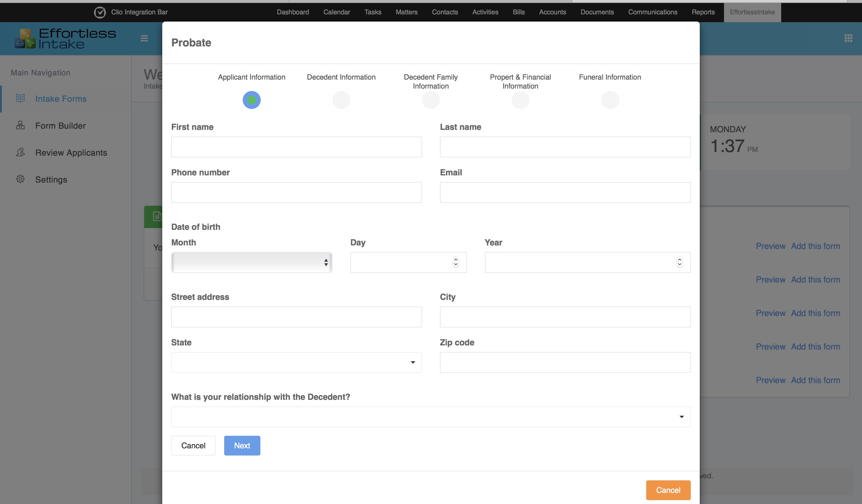Click the Clio checkmark logo icon
This screenshot has height=504, width=862.
pos(100,12)
